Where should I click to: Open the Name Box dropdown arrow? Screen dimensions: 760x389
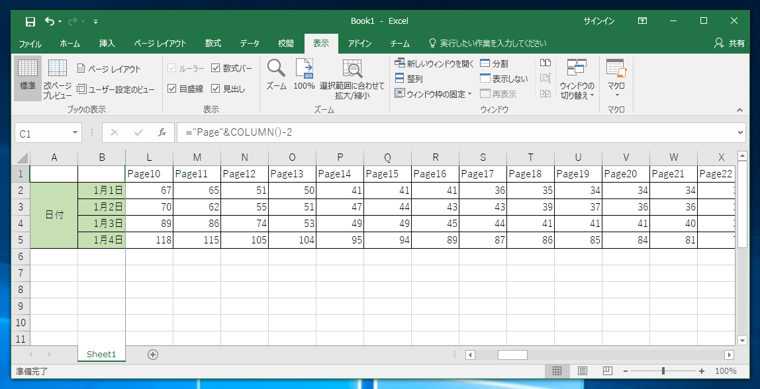tap(75, 133)
